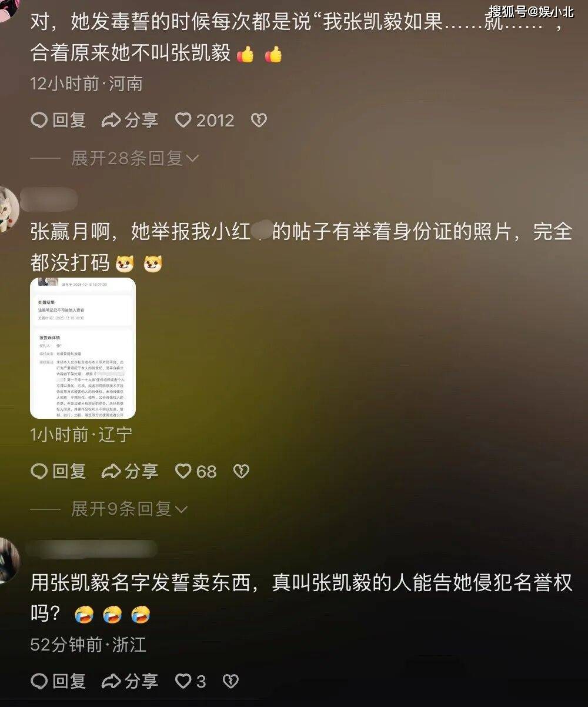The height and width of the screenshot is (707, 588).
Task: Like the Liaoning comment with 68 likes
Action: [196, 471]
